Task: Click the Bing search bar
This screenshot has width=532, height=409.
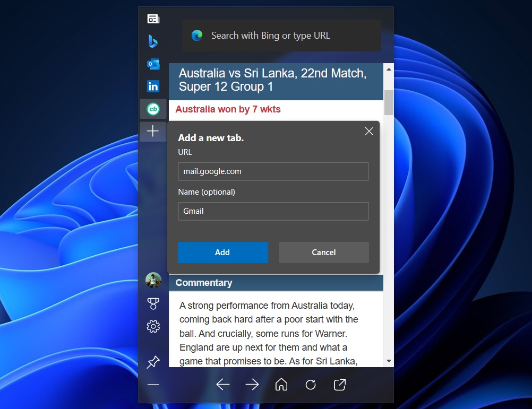Action: 281,36
